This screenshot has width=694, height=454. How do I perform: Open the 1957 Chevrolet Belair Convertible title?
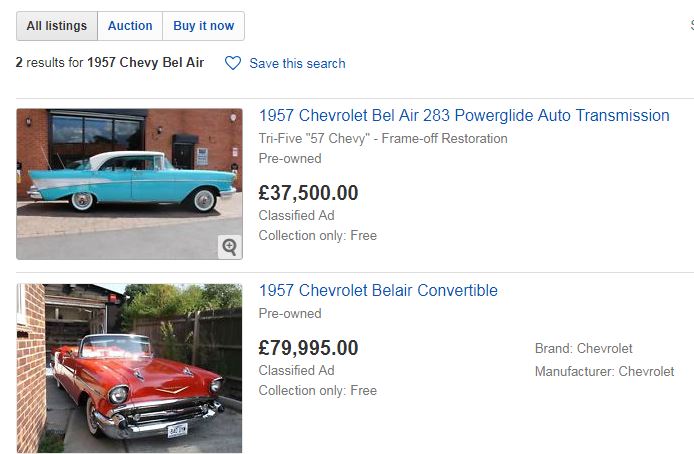[378, 291]
